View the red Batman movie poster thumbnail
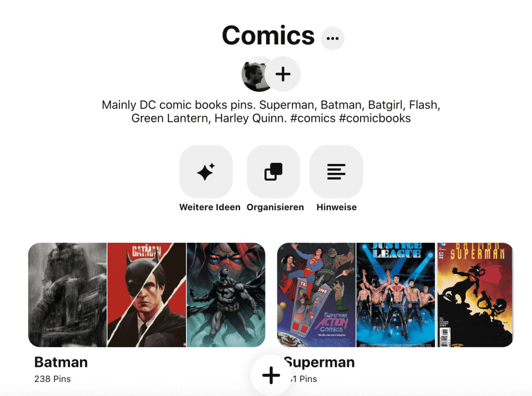The width and height of the screenshot is (532, 396). [147, 295]
